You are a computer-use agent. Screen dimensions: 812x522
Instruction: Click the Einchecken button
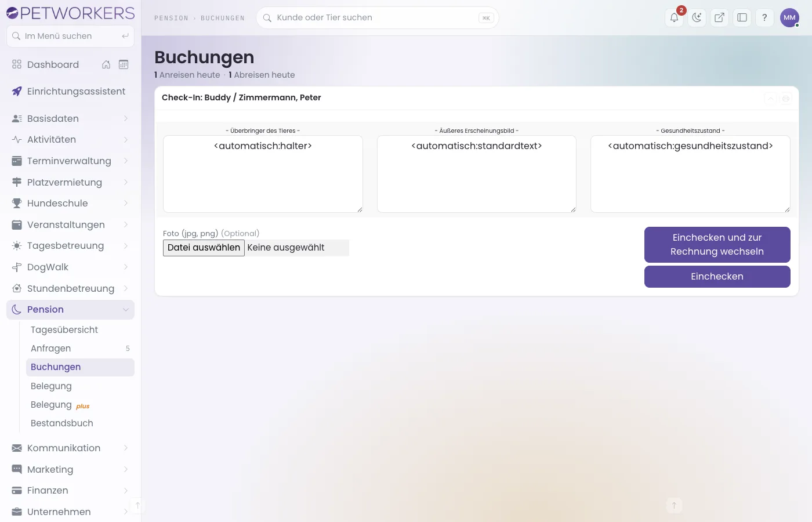pos(717,277)
